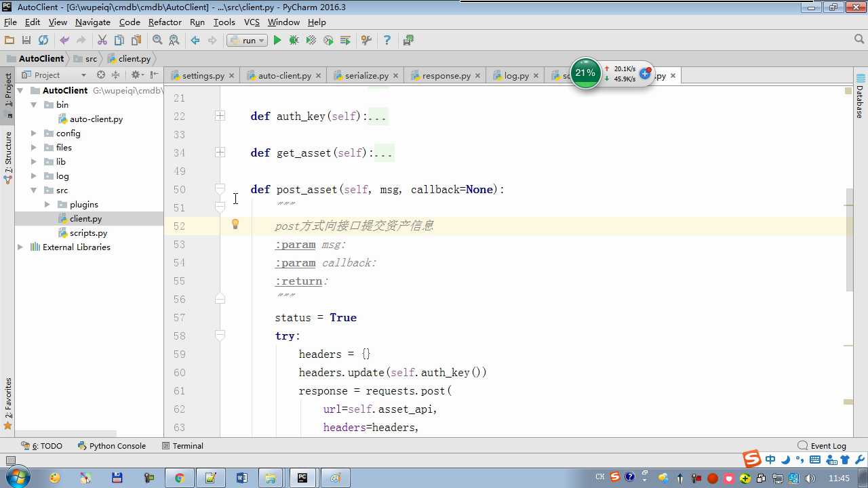Screen dimensions: 868x488
Task: Unfold the auth_key method on line 22
Action: tap(220, 116)
